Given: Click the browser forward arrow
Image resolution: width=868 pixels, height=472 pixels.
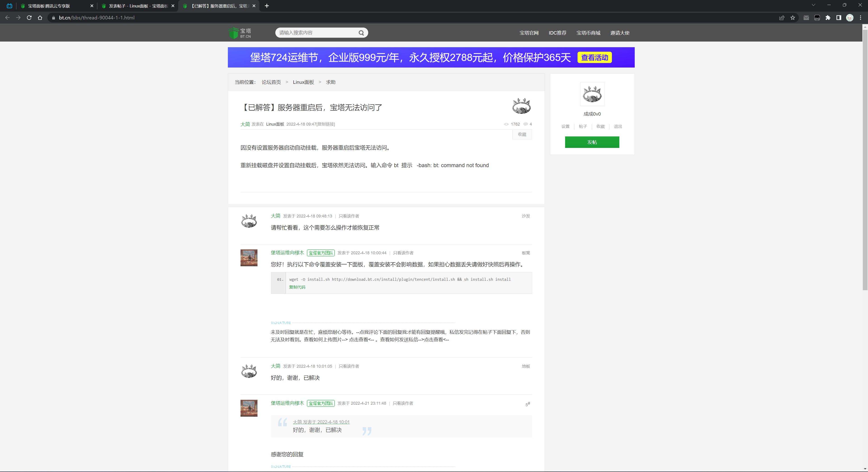Looking at the screenshot, I should (18, 18).
